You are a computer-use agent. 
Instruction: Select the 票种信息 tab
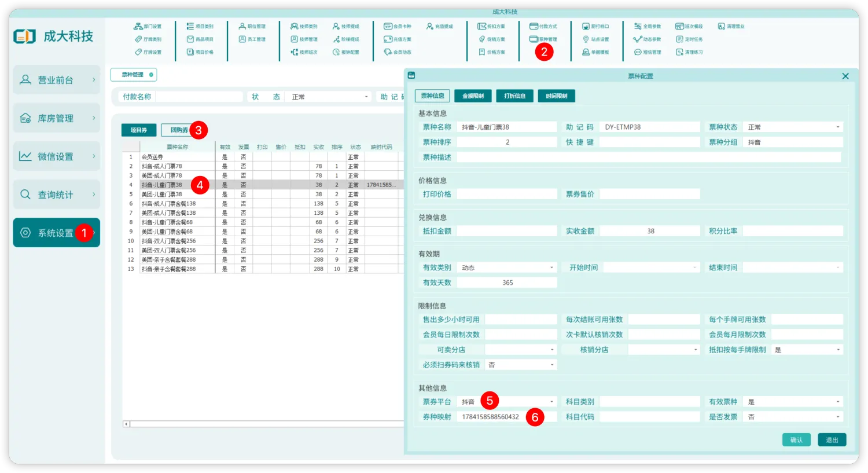click(432, 96)
